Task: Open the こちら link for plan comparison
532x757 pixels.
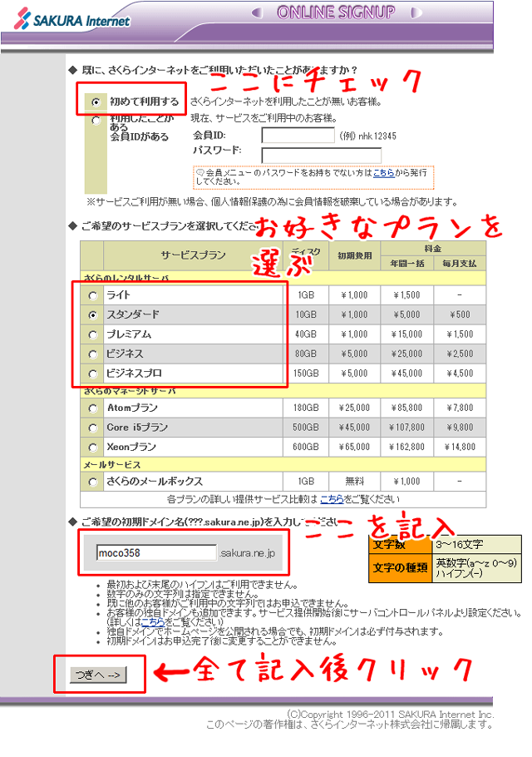Action: 332,499
